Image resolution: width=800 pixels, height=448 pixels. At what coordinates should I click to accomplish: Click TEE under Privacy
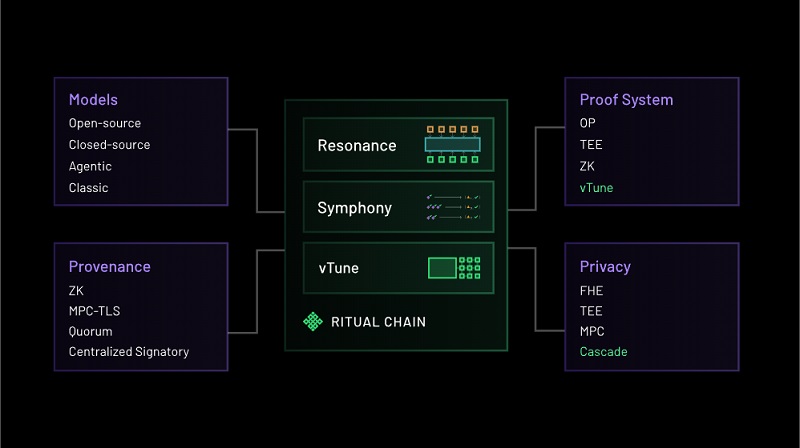tap(591, 311)
